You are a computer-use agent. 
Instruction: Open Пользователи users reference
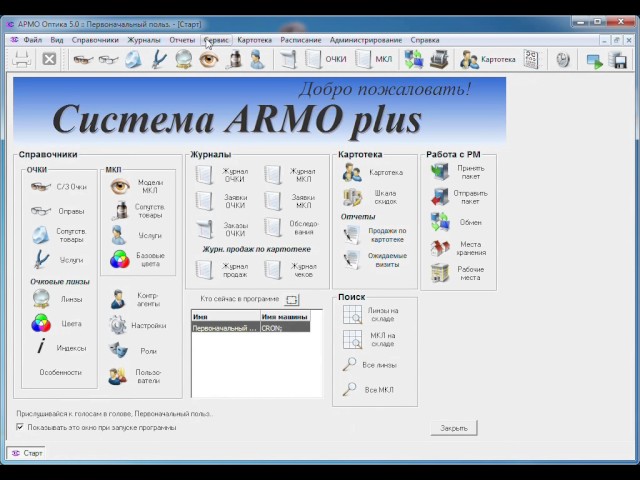click(135, 376)
